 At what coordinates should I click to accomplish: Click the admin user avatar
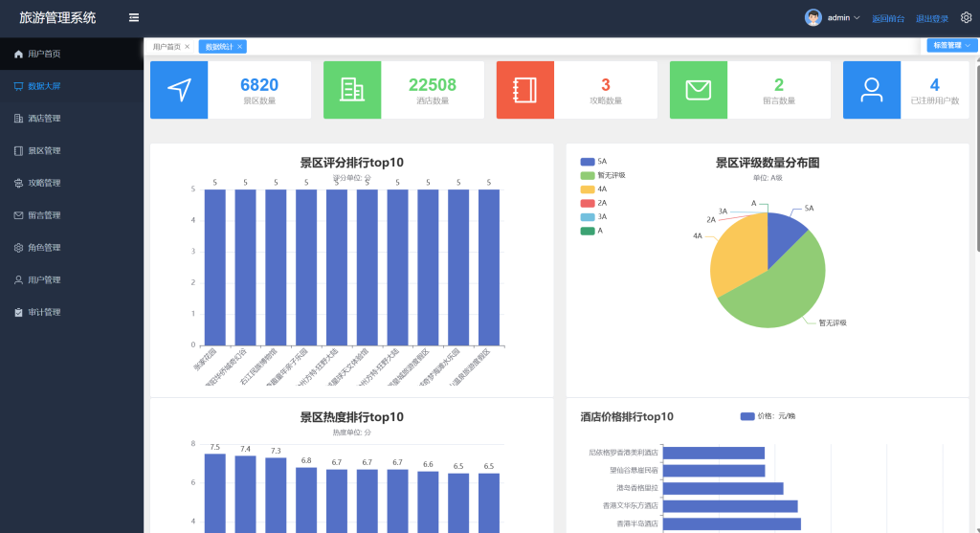813,17
